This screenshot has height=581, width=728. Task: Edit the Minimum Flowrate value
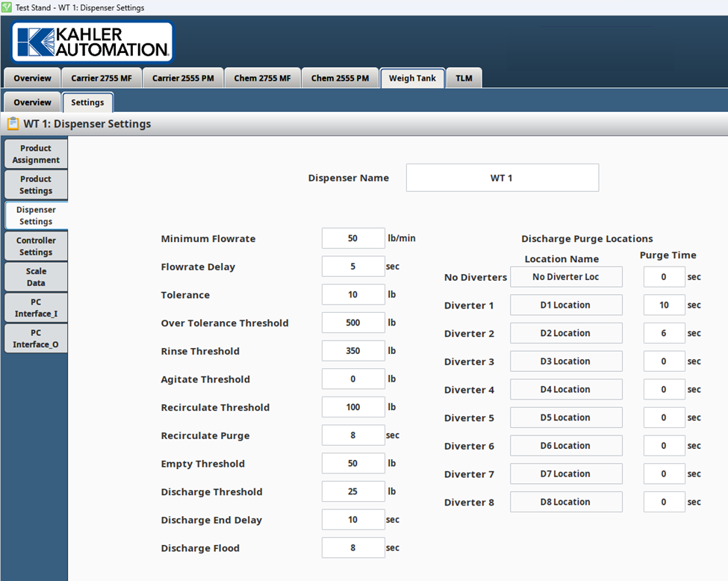pos(353,239)
